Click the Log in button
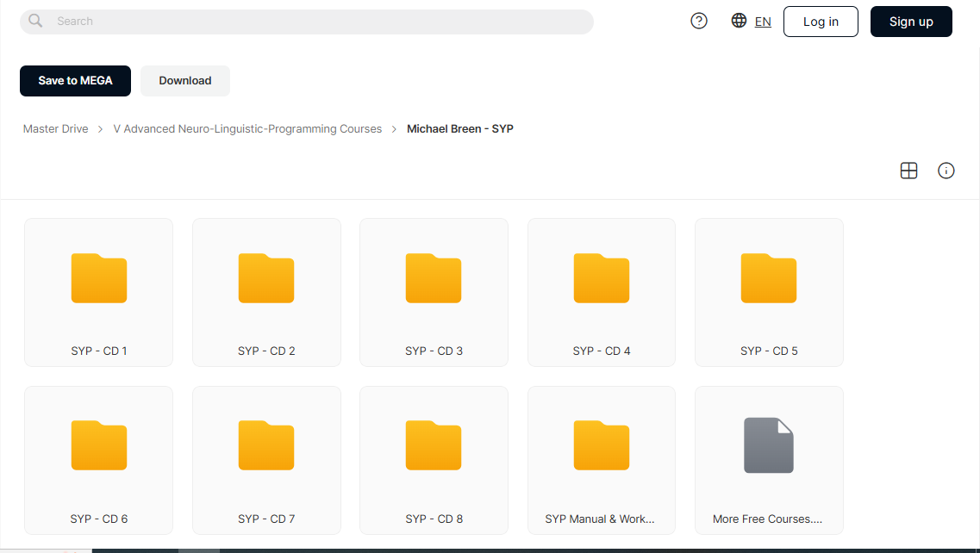 (821, 22)
